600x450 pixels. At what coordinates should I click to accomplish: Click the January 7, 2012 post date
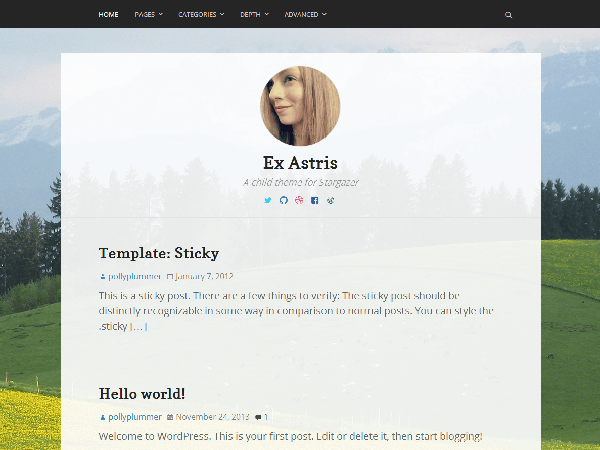point(204,276)
